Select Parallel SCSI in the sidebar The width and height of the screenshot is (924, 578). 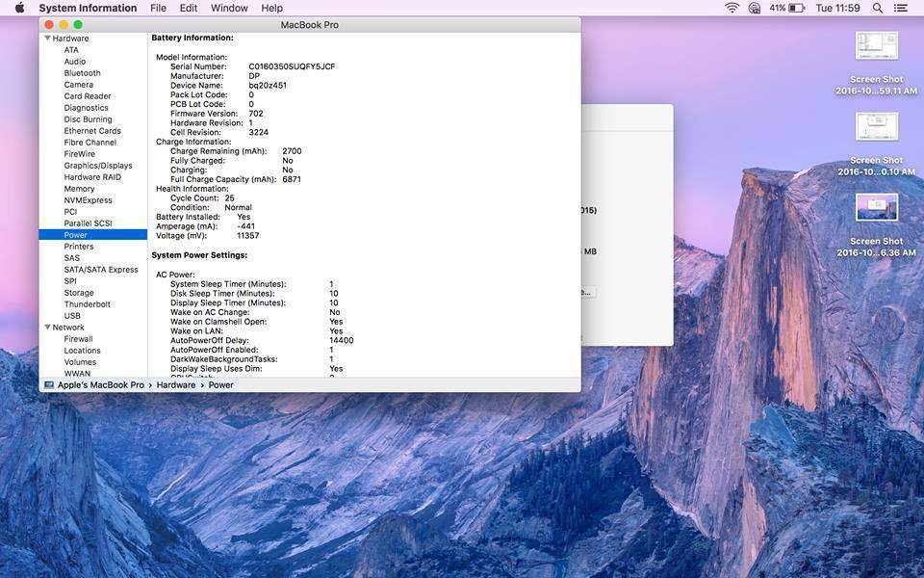(x=88, y=223)
